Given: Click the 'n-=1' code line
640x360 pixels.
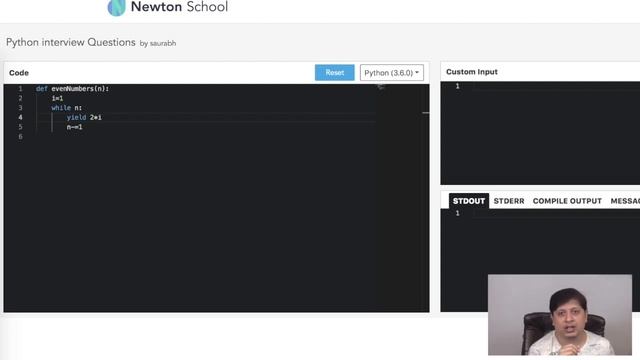Looking at the screenshot, I should pyautogui.click(x=74, y=127).
